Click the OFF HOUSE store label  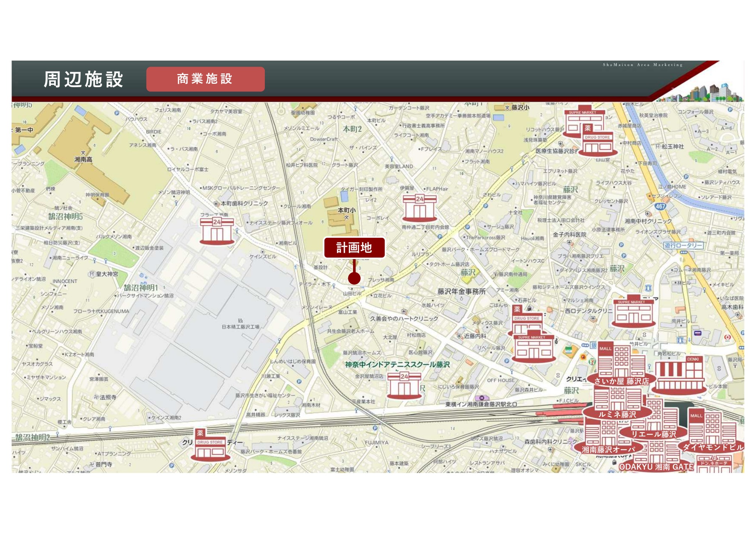click(x=501, y=380)
